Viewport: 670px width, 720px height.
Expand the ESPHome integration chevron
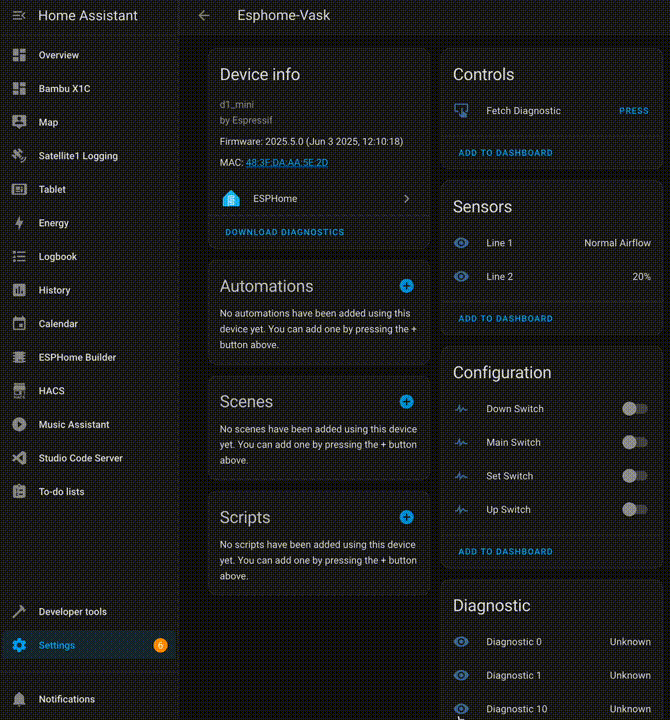[x=406, y=198]
